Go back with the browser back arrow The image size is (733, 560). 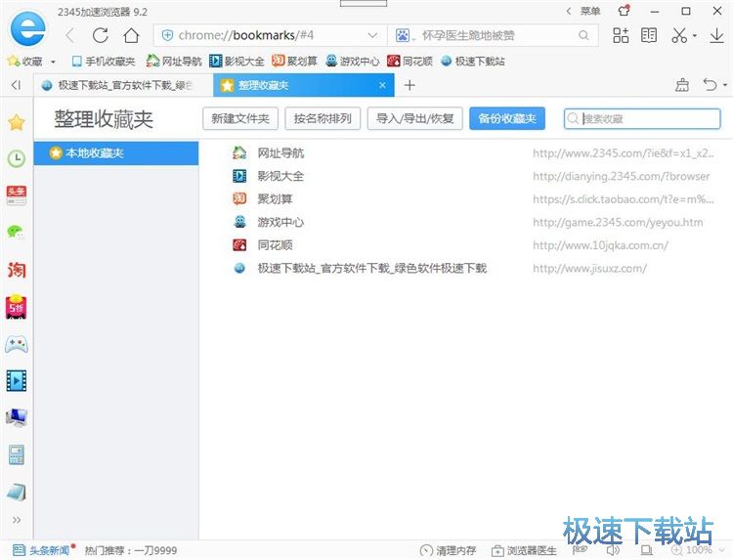[70, 35]
